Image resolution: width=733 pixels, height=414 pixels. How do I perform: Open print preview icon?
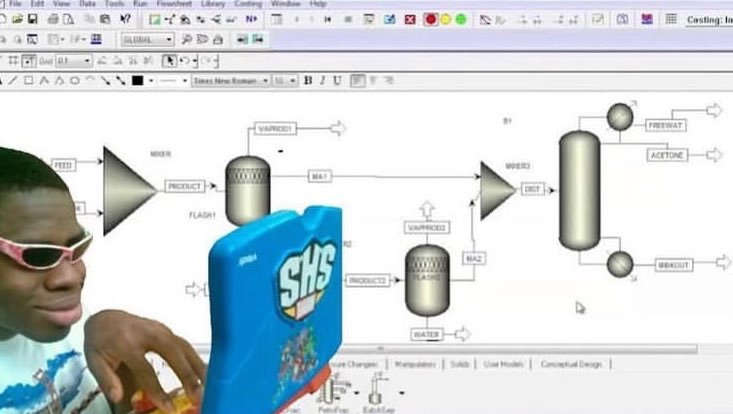69,19
